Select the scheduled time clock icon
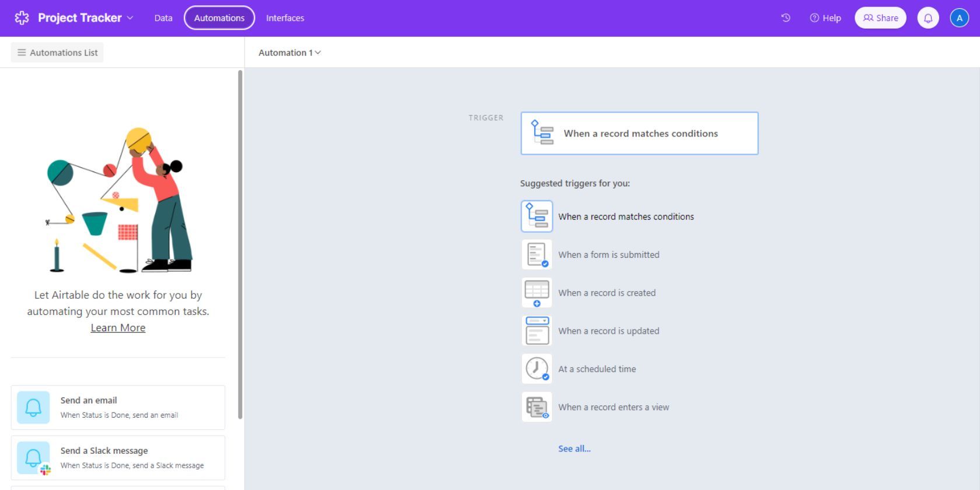980x490 pixels. [x=537, y=369]
